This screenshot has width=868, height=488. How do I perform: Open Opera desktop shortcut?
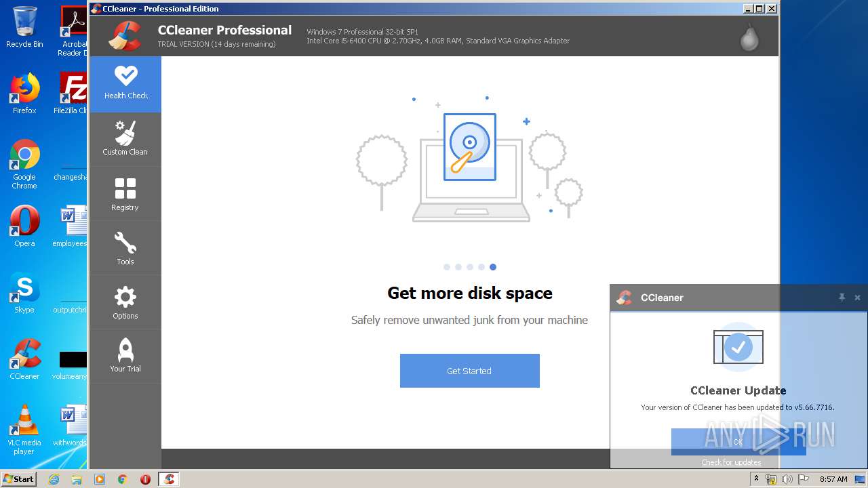coord(24,226)
